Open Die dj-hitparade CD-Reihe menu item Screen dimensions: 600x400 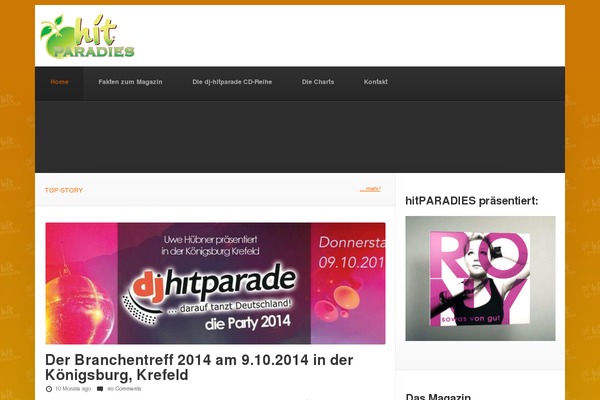pos(232,82)
